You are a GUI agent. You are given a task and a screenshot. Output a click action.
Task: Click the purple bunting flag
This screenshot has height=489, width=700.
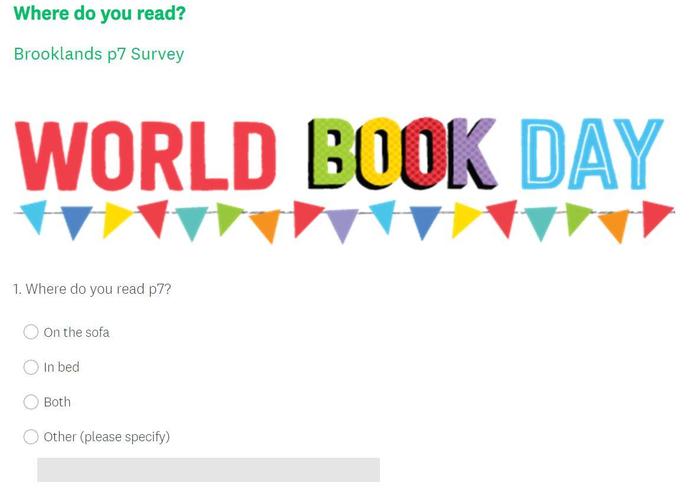343,225
